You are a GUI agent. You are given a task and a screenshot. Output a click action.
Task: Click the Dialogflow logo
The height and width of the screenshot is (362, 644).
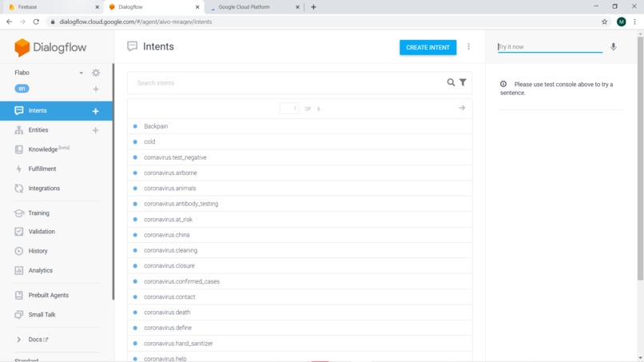pos(50,47)
